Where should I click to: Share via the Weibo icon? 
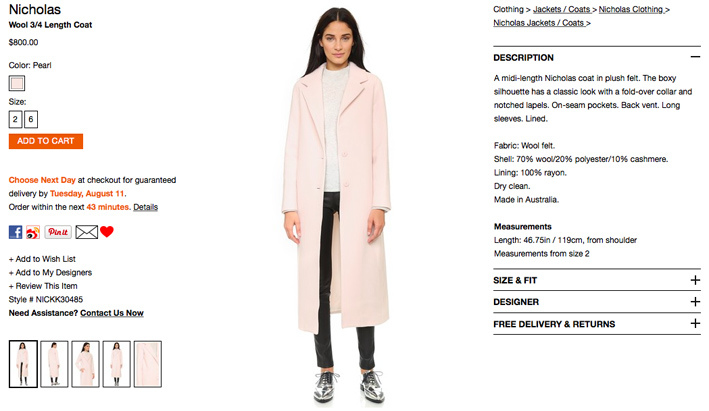pos(33,232)
